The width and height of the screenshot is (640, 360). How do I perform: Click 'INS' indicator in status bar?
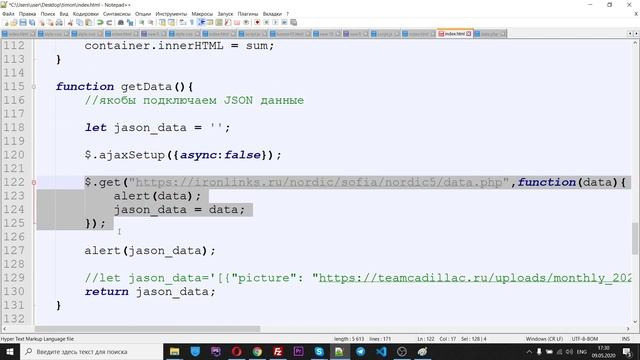[x=625, y=339]
